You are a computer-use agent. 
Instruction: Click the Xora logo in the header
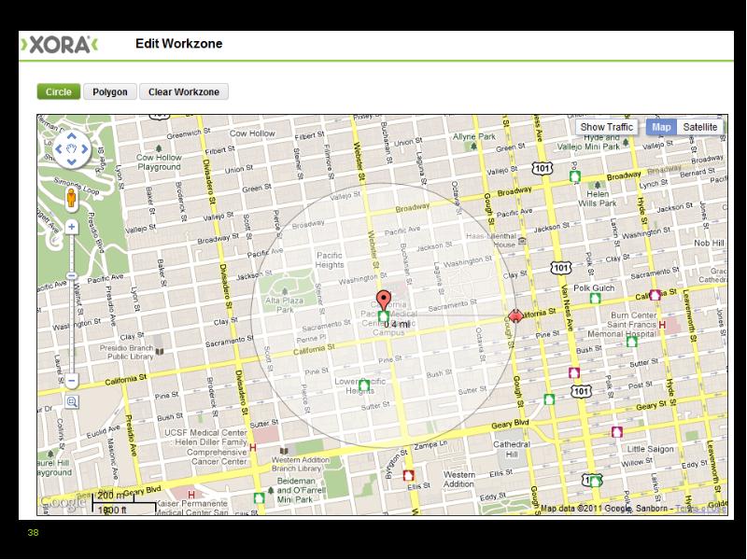(x=59, y=45)
